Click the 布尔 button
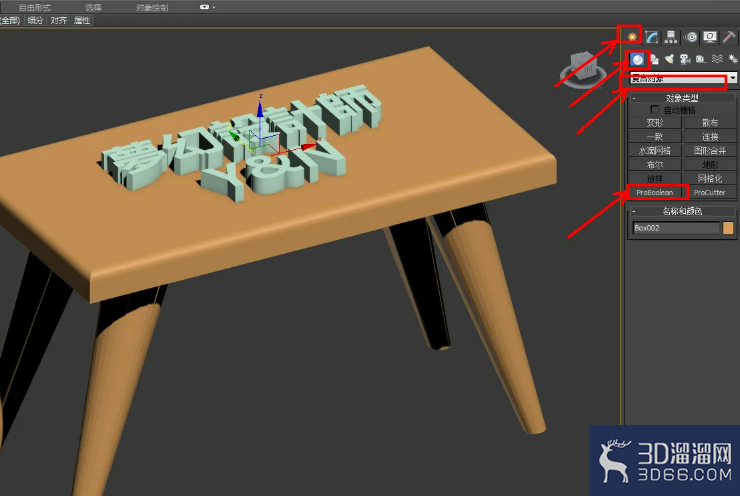Image resolution: width=740 pixels, height=496 pixels. [x=655, y=165]
